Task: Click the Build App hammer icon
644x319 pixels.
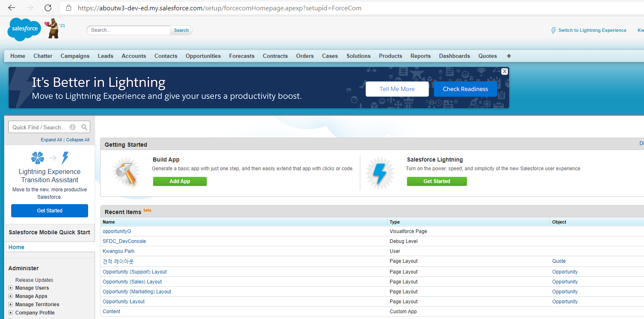Action: (126, 172)
